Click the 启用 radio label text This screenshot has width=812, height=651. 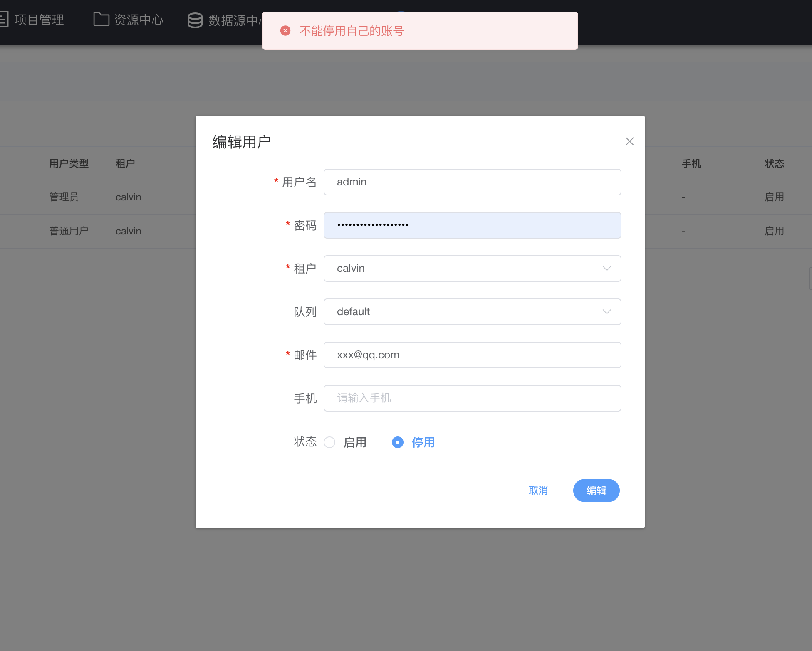[355, 442]
